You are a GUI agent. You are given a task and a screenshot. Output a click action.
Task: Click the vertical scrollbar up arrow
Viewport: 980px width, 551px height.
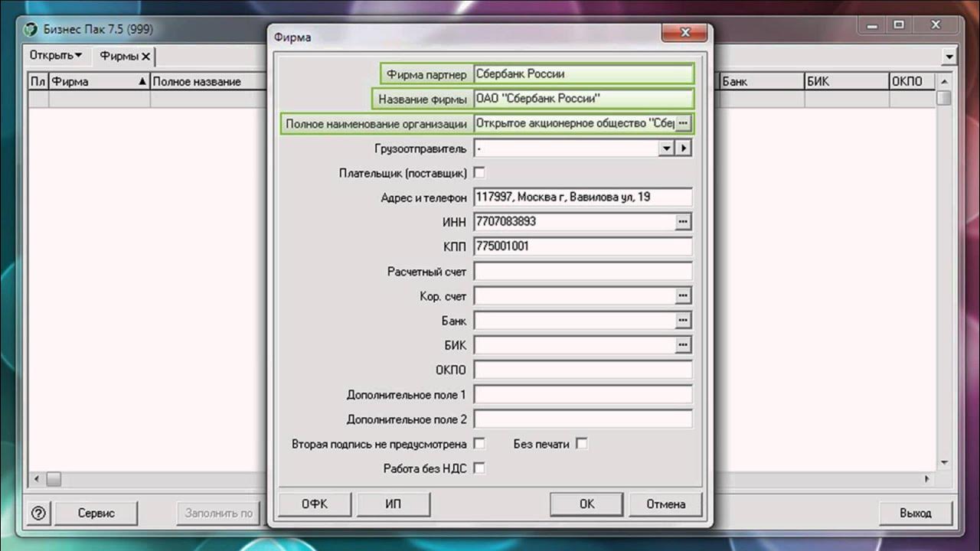[x=944, y=81]
